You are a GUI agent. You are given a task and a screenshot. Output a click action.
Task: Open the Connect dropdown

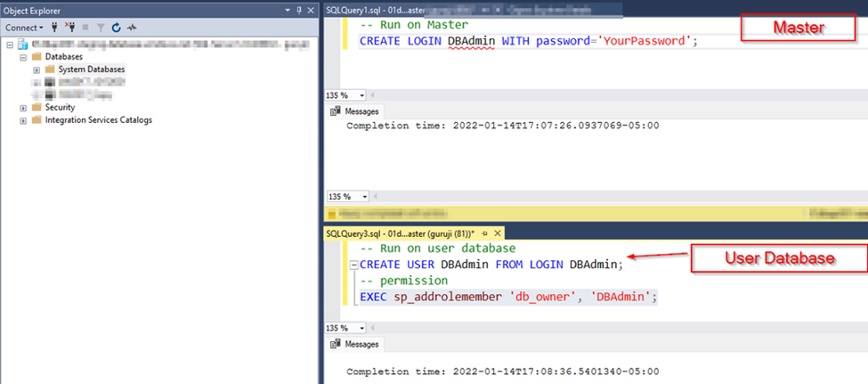pyautogui.click(x=24, y=27)
